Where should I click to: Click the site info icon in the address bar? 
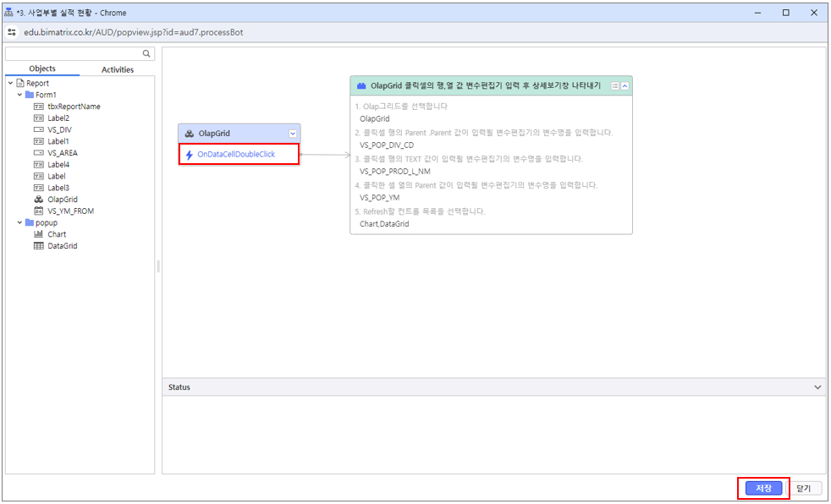(12, 32)
